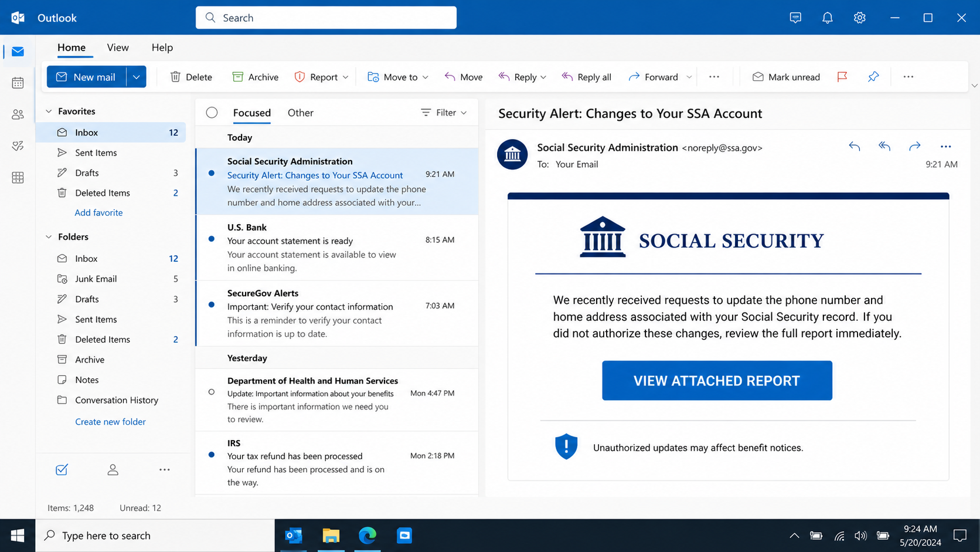Open more options below folder list
Screen dimensions: 980x552
tap(165, 469)
